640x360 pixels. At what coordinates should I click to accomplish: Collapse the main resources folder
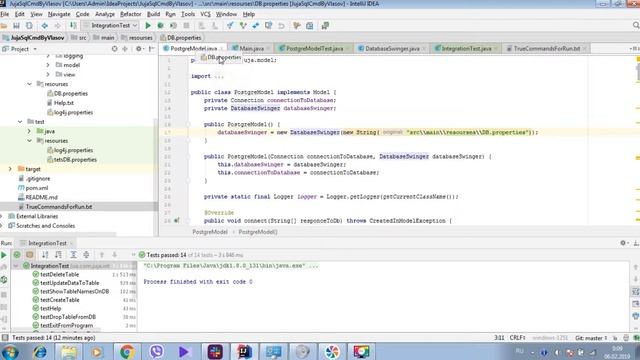[29, 84]
